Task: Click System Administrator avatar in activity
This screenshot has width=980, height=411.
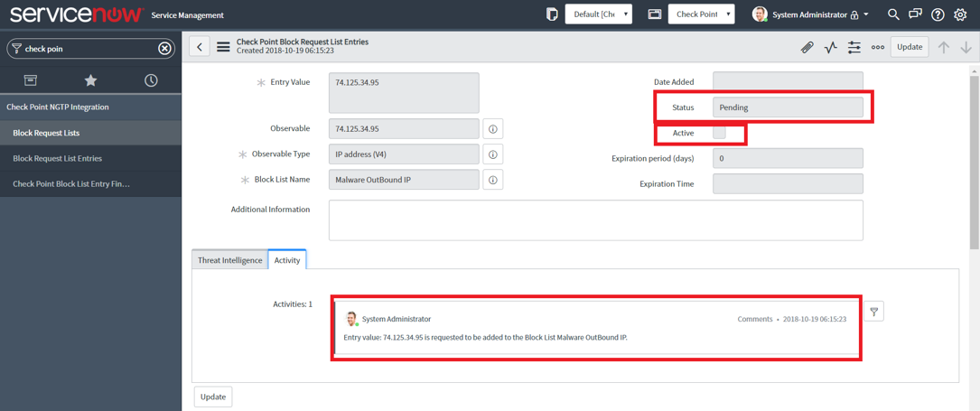Action: pos(351,319)
